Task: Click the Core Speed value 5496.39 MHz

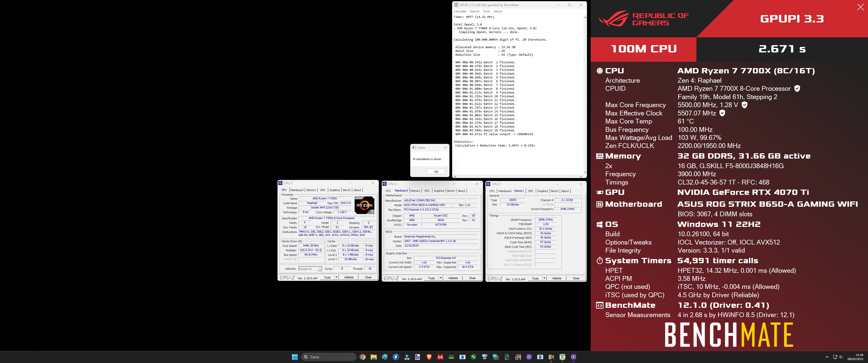Action: (311, 246)
